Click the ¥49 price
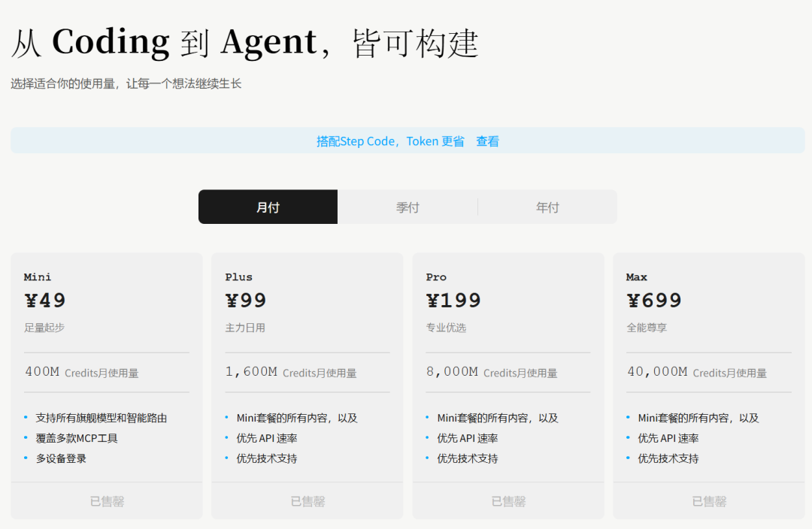This screenshot has height=529, width=812. click(x=45, y=301)
